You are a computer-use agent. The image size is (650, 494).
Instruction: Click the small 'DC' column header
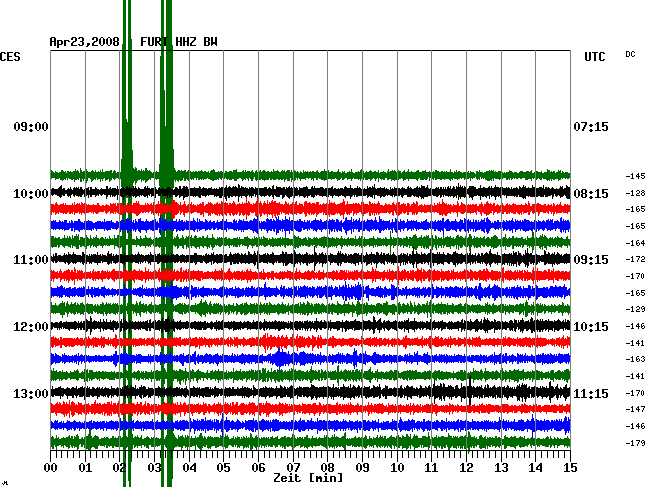(x=630, y=54)
